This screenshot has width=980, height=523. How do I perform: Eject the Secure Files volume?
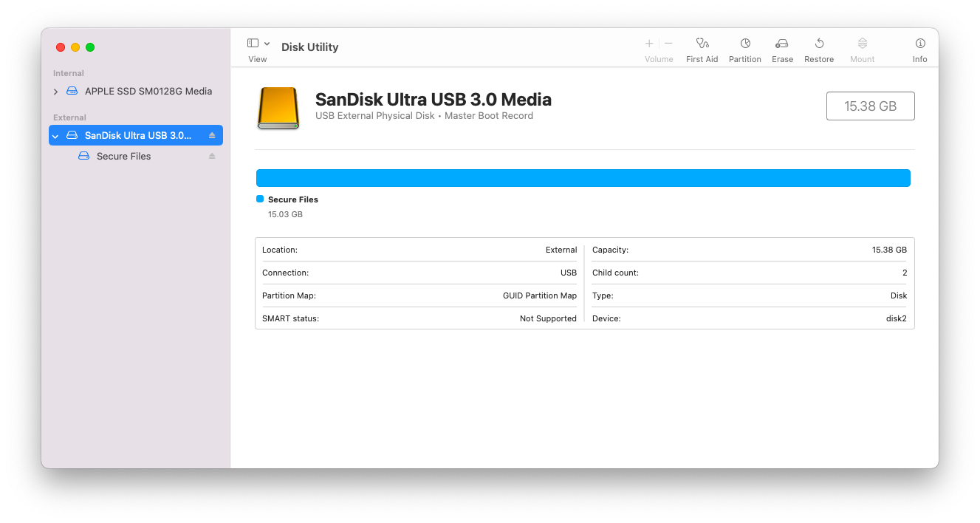coord(212,157)
